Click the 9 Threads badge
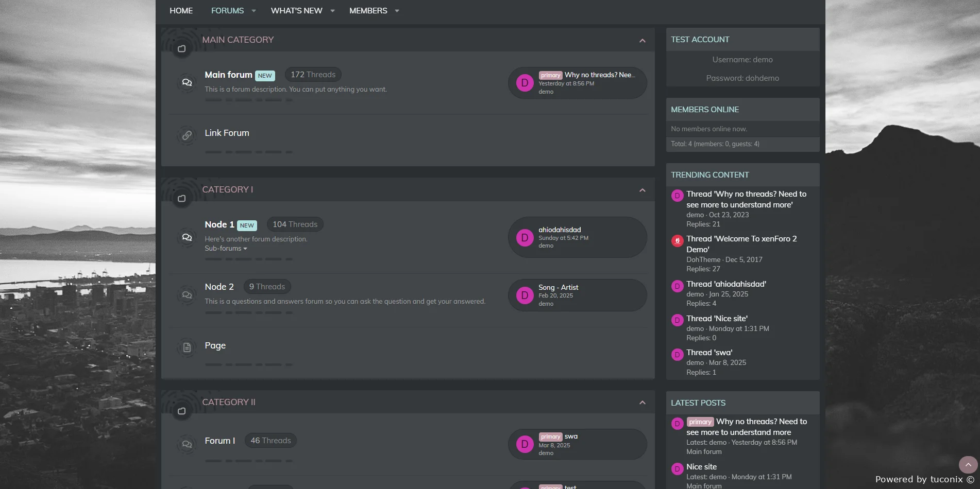This screenshot has height=489, width=980. pos(267,287)
